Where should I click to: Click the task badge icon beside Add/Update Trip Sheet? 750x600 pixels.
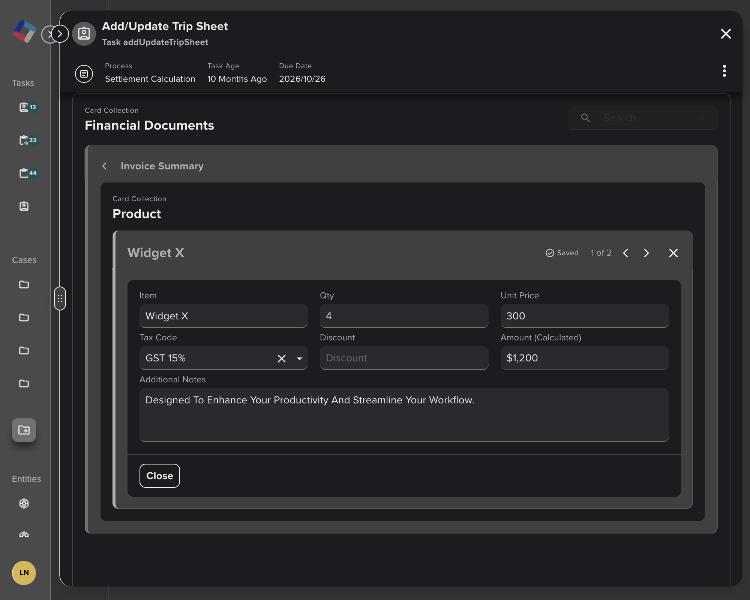[x=84, y=33]
